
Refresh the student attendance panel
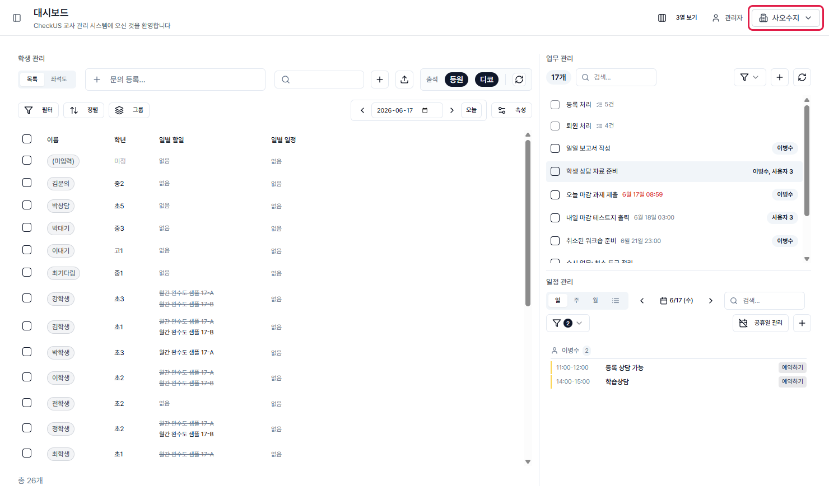click(519, 80)
